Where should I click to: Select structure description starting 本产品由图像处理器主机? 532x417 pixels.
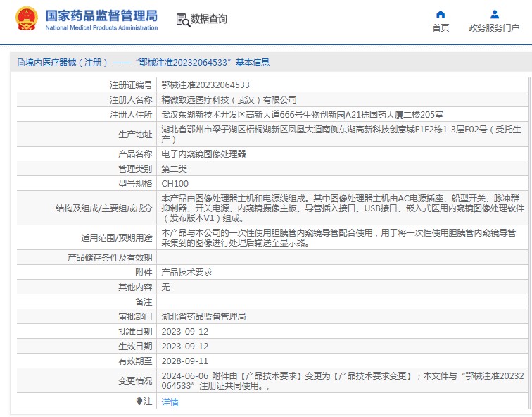pos(343,208)
